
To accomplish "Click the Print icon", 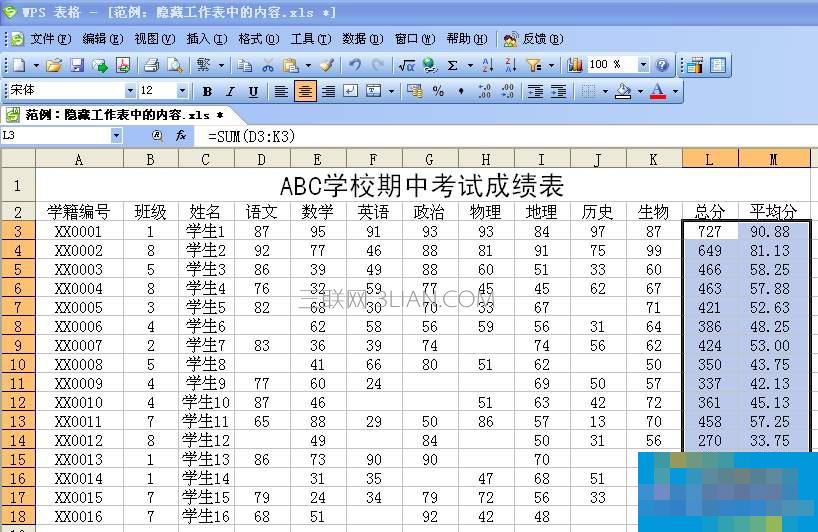I will (152, 65).
